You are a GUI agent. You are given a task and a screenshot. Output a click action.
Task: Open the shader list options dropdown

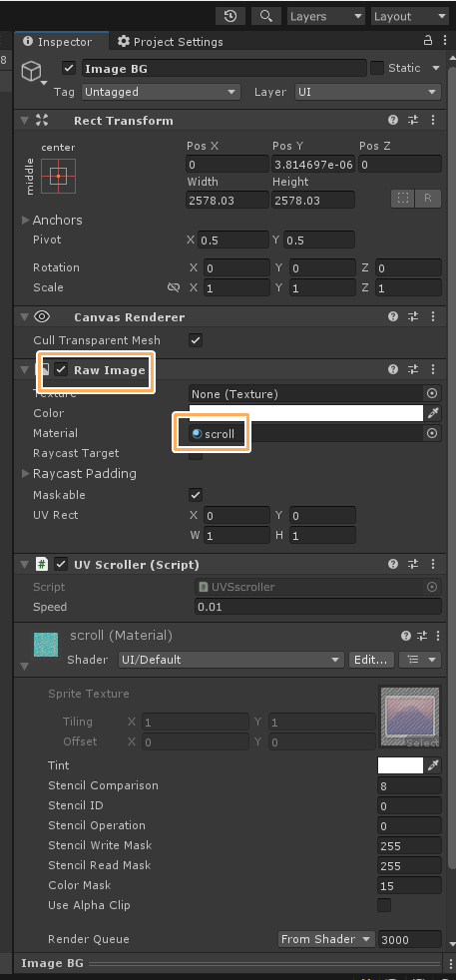420,660
